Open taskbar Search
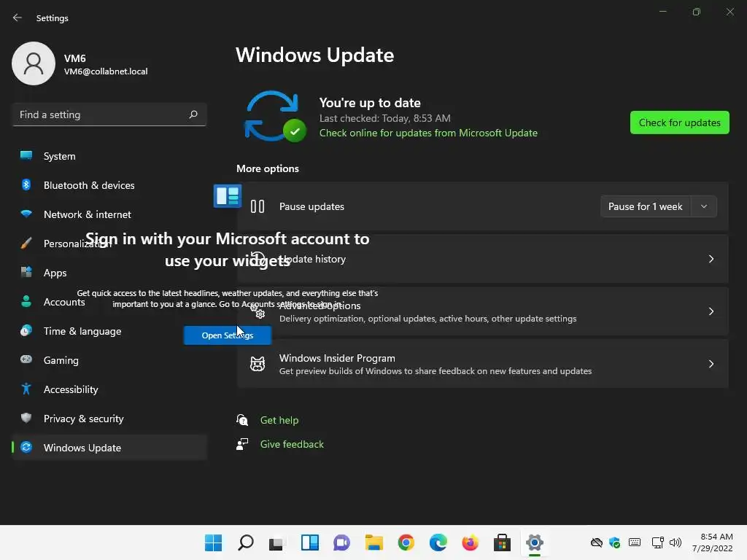This screenshot has width=747, height=560. point(245,542)
